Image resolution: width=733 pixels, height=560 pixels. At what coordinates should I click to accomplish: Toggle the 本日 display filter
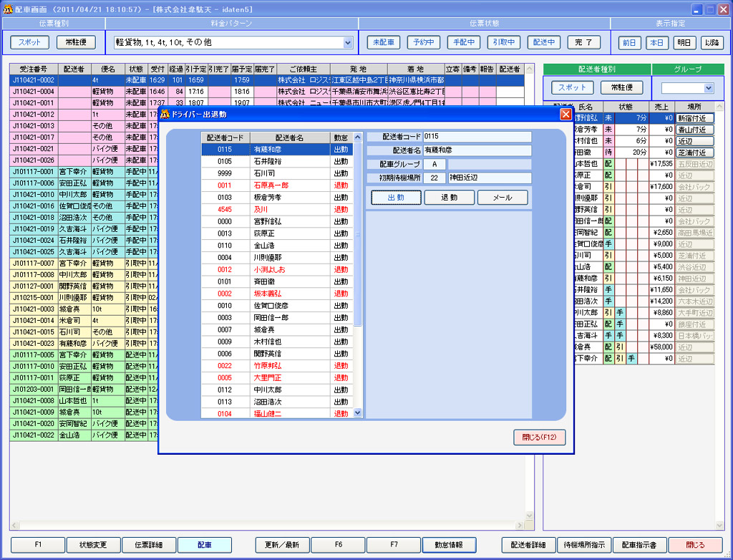point(657,42)
